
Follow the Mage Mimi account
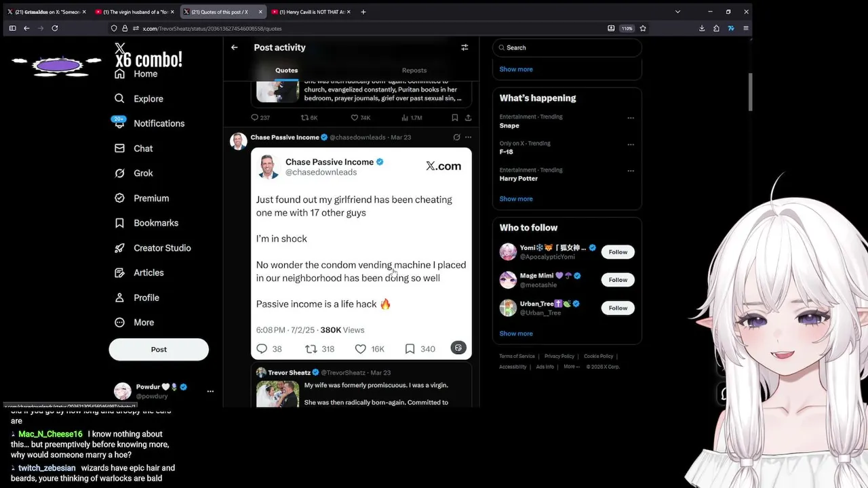click(618, 280)
